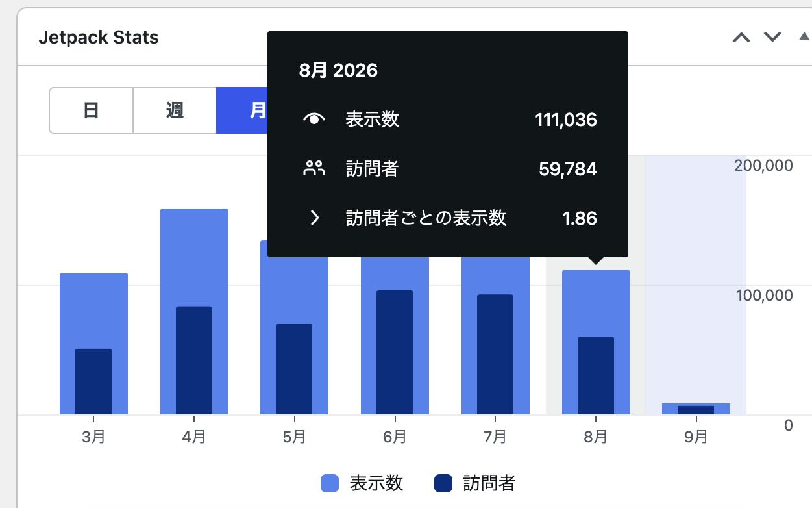The image size is (812, 508).
Task: Switch to the 週 period tab
Action: 175,110
